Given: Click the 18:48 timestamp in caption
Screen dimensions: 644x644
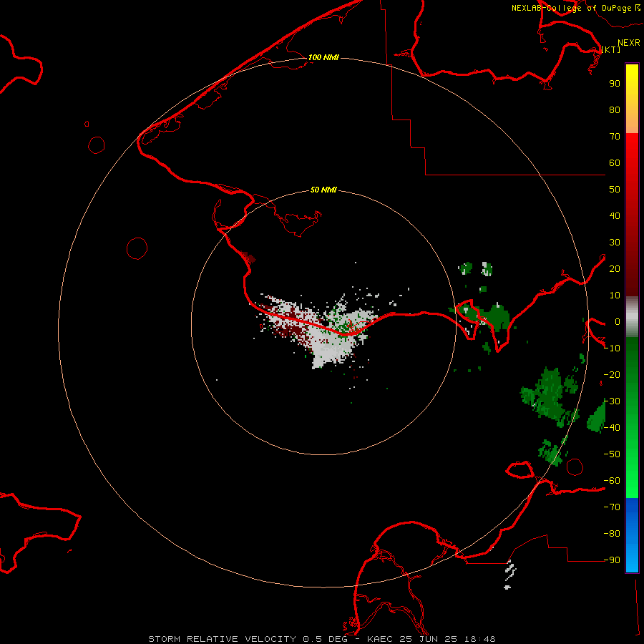Looking at the screenshot, I should pyautogui.click(x=479, y=639).
